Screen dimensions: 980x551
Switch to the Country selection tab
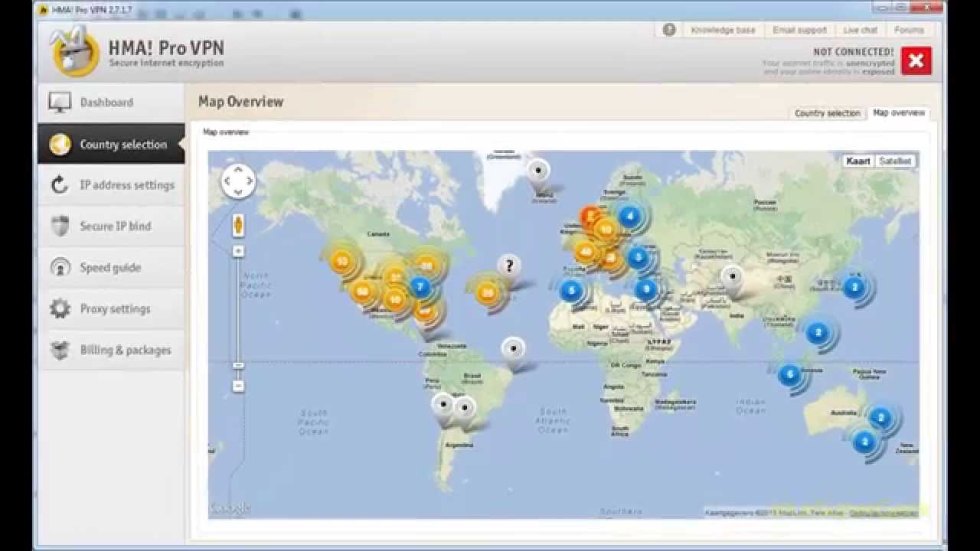tap(827, 113)
